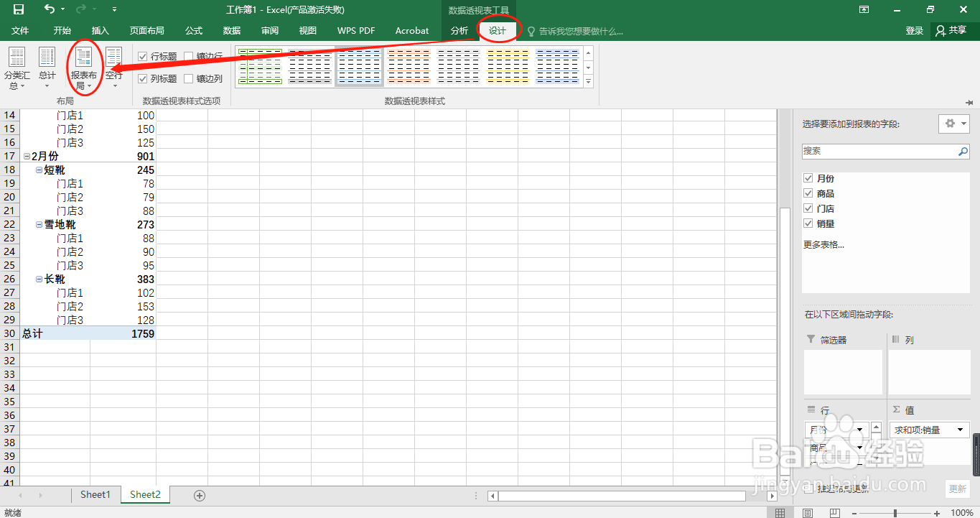Click the Sign in (登录) button
The width and height of the screenshot is (980, 518).
[914, 31]
